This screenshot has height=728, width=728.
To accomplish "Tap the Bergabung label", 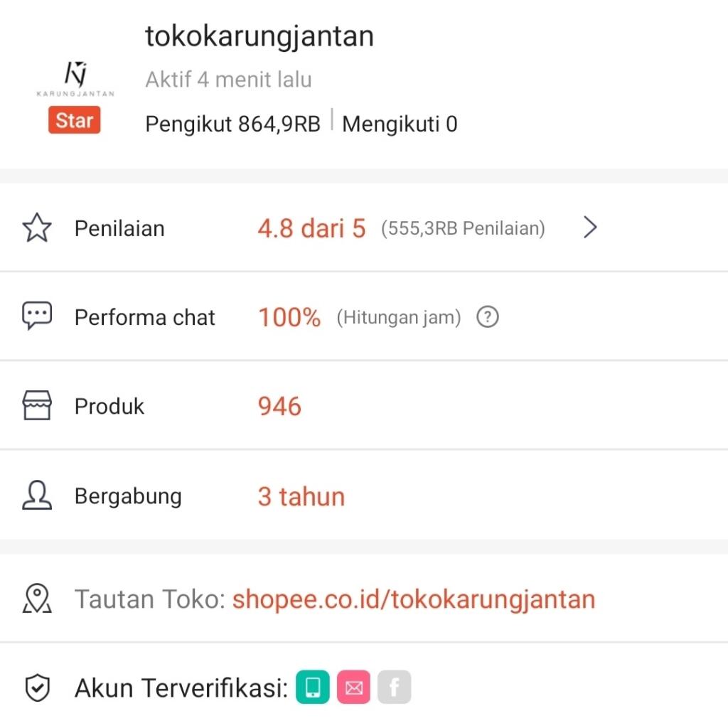I will tap(128, 496).
